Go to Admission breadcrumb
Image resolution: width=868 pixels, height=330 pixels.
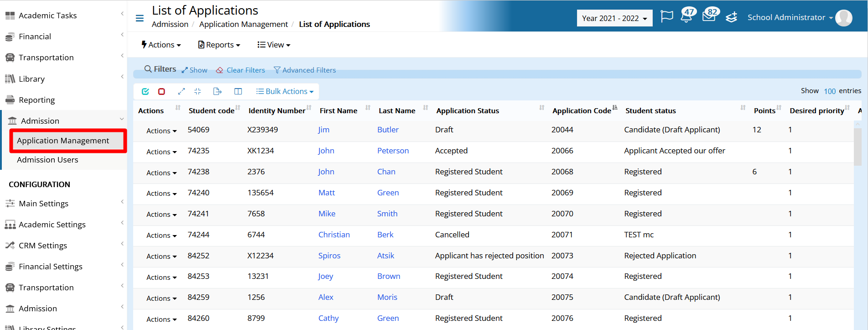coord(170,24)
